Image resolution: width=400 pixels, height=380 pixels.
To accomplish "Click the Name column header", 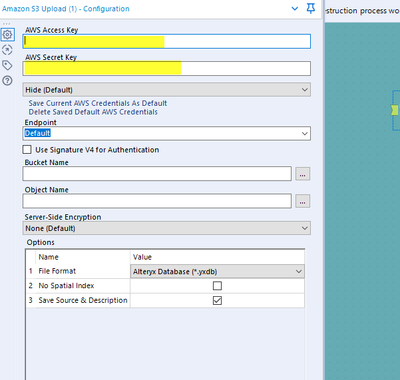I will pyautogui.click(x=48, y=257).
